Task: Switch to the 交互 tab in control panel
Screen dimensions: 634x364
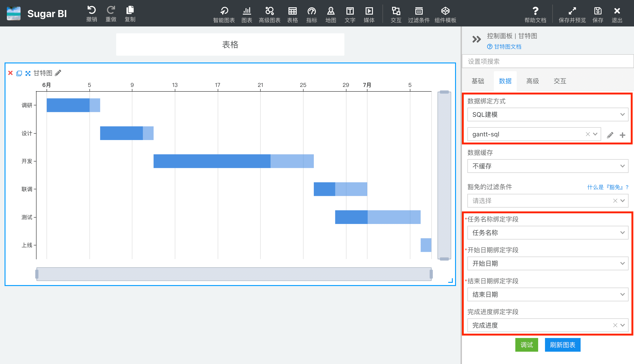Action: [560, 81]
